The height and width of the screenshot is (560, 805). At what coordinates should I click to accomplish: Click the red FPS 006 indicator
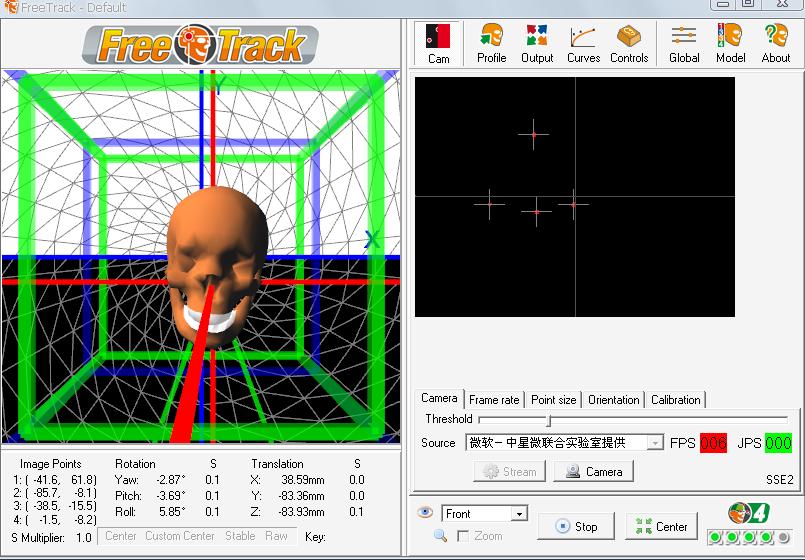click(x=714, y=443)
